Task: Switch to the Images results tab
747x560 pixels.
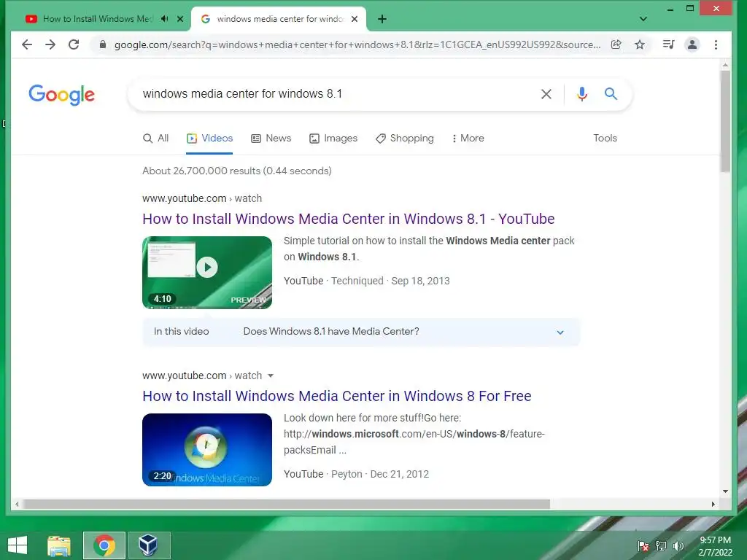Action: pyautogui.click(x=333, y=138)
